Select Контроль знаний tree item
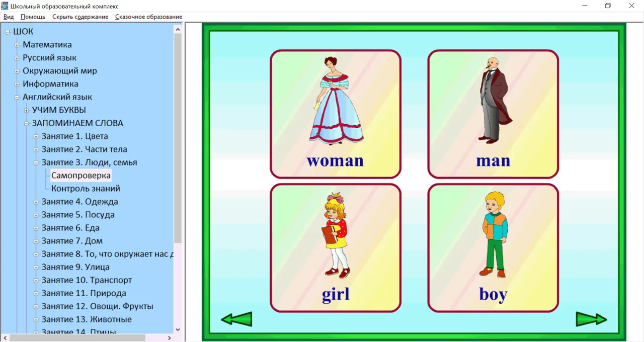 coord(86,189)
